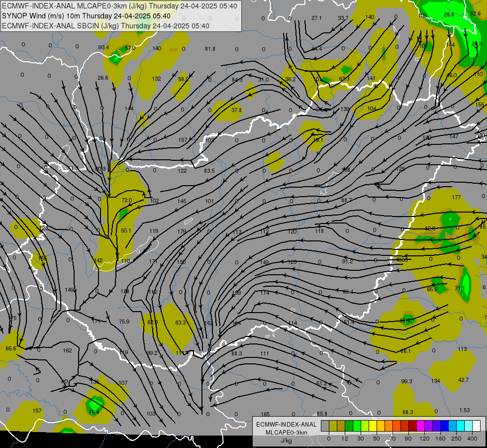This screenshot has width=487, height=448.
Task: Click the map value 36.2
Action: coord(291,79)
